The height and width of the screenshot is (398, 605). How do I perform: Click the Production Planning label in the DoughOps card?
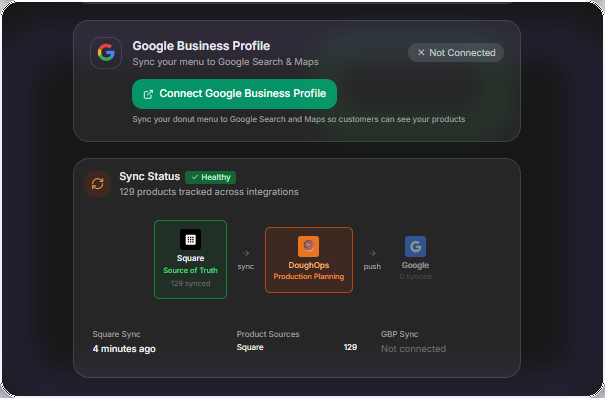309,277
